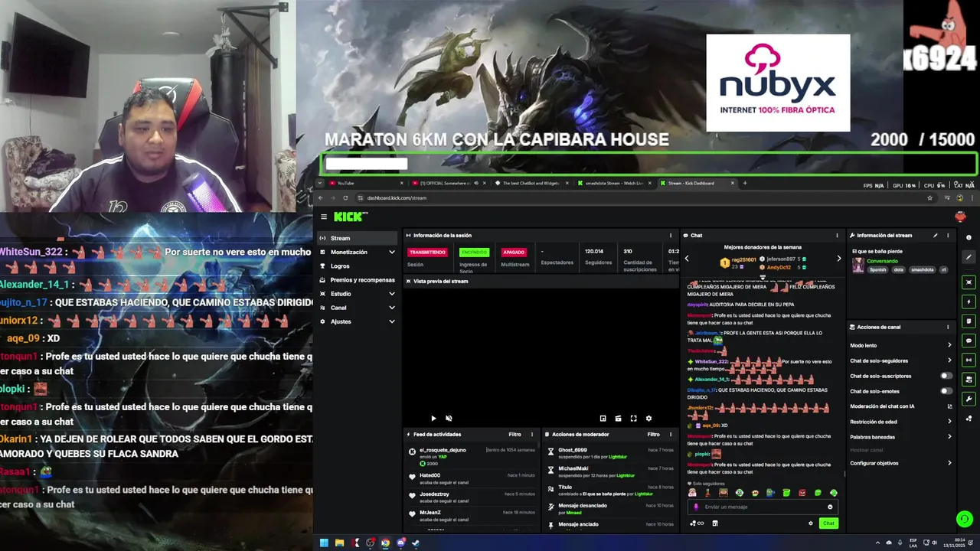
Task: Open Información del stream three-dot menu
Action: pos(948,236)
